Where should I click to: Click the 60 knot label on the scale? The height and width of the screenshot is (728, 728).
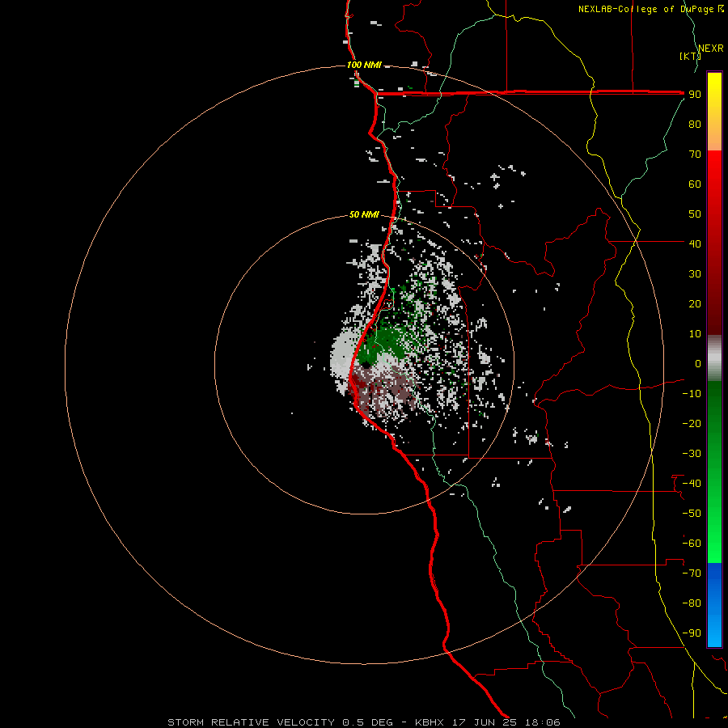tap(695, 184)
